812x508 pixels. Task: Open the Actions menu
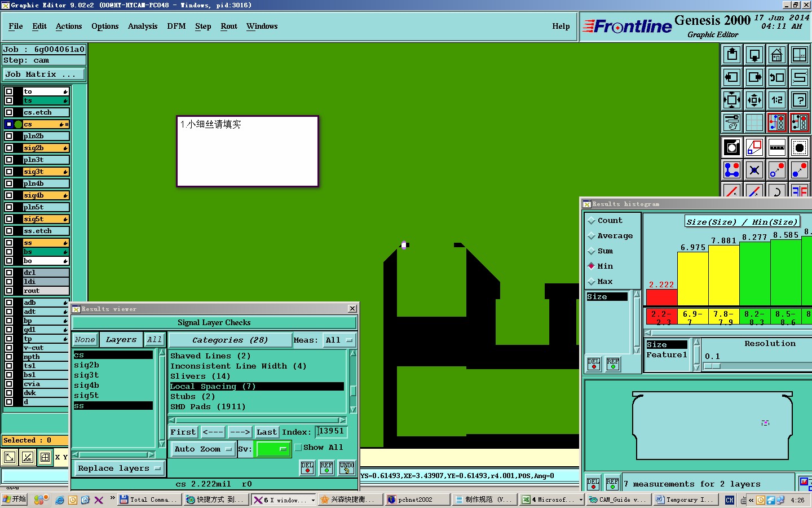point(69,27)
